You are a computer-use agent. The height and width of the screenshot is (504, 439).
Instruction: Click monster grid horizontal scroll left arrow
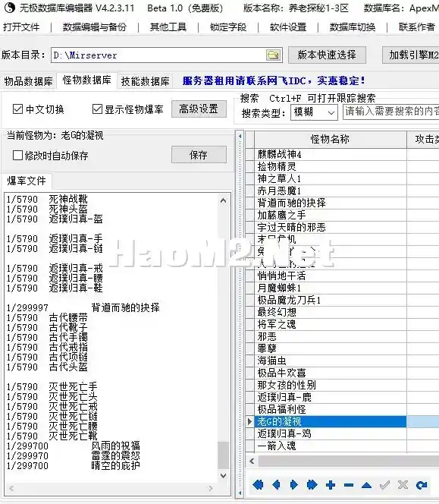[252, 461]
